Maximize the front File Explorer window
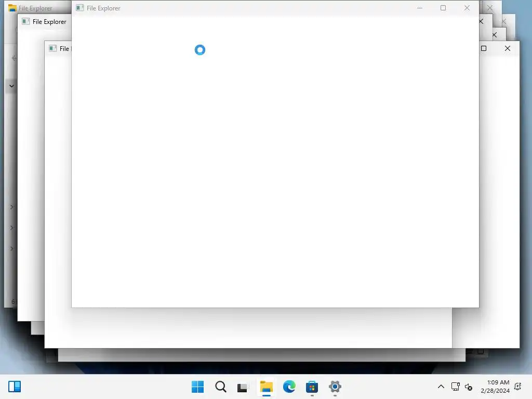Image resolution: width=532 pixels, height=399 pixels. [443, 8]
